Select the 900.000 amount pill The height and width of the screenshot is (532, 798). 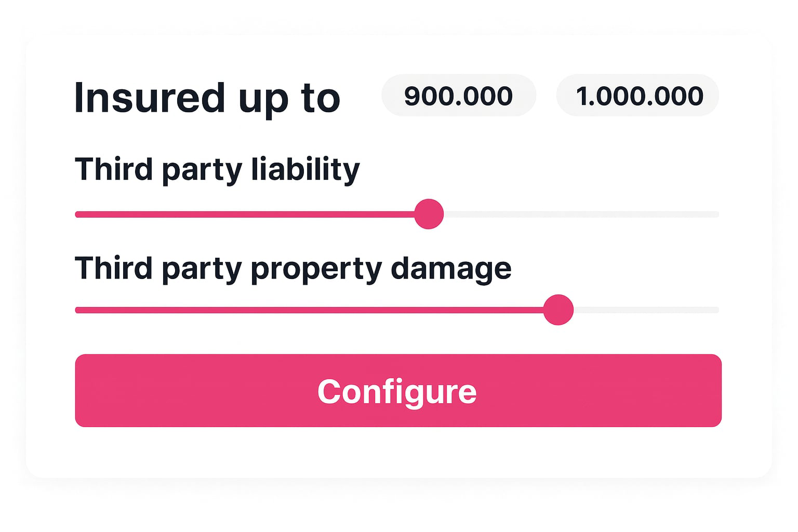pos(458,96)
